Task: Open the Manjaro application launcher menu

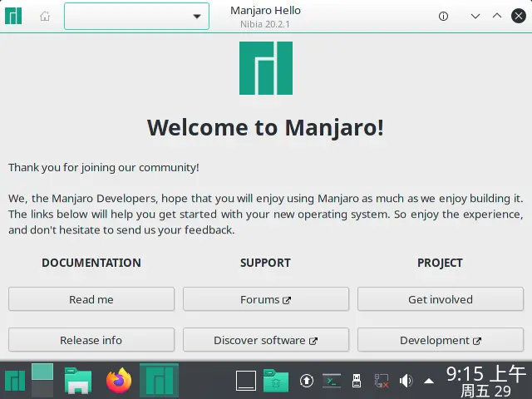Action: pyautogui.click(x=14, y=381)
